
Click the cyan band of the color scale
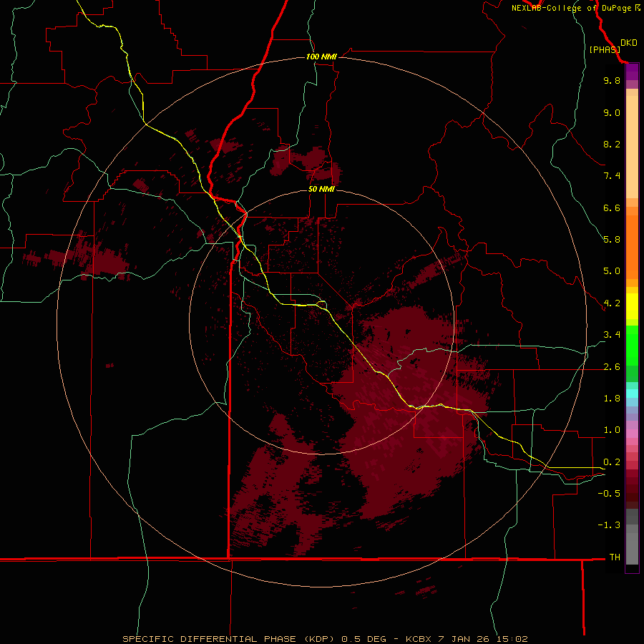point(632,394)
